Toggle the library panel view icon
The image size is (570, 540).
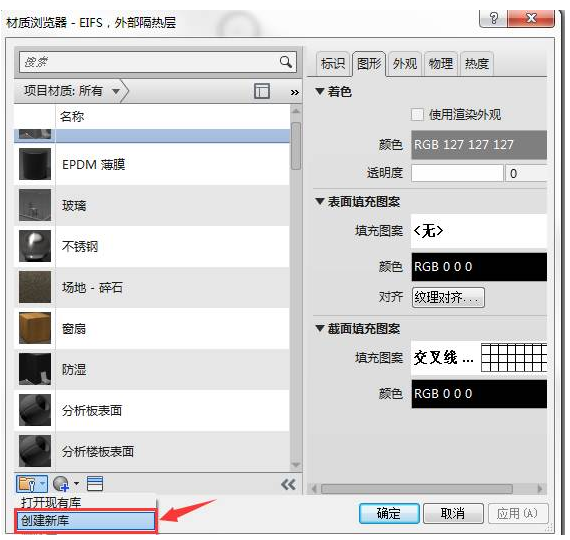(262, 91)
